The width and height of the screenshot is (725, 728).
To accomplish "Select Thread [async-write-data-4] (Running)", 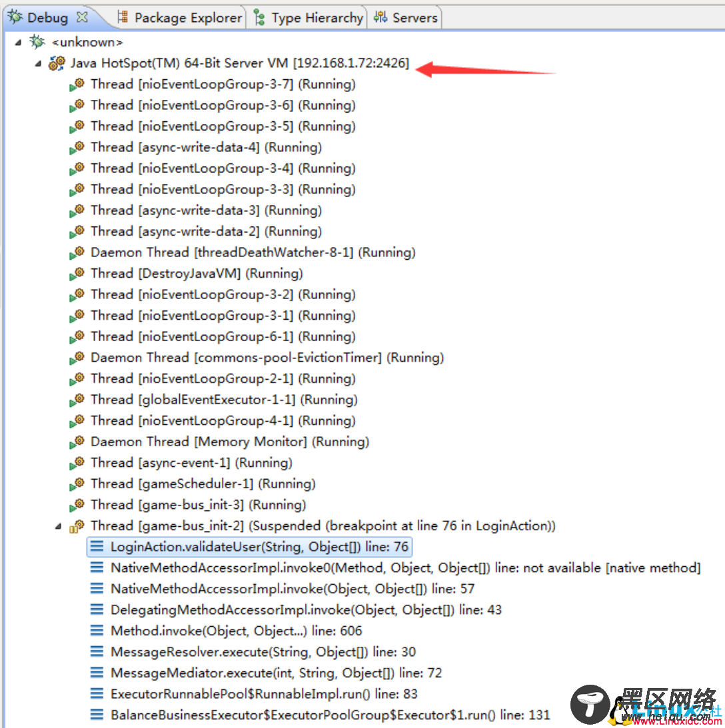I will click(206, 148).
